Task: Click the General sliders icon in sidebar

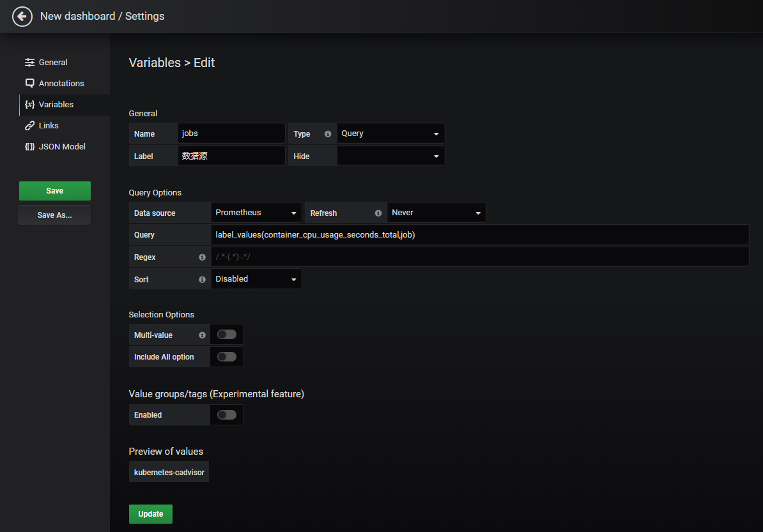Action: (29, 63)
